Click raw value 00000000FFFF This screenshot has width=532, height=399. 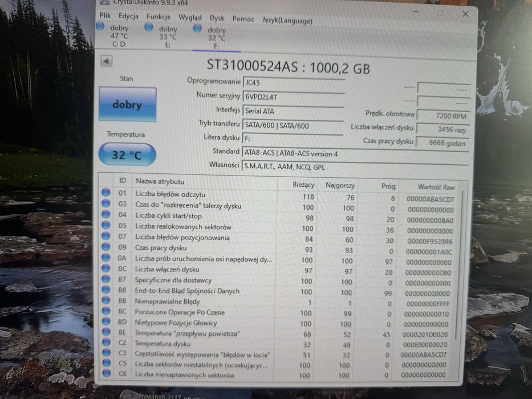tap(428, 304)
